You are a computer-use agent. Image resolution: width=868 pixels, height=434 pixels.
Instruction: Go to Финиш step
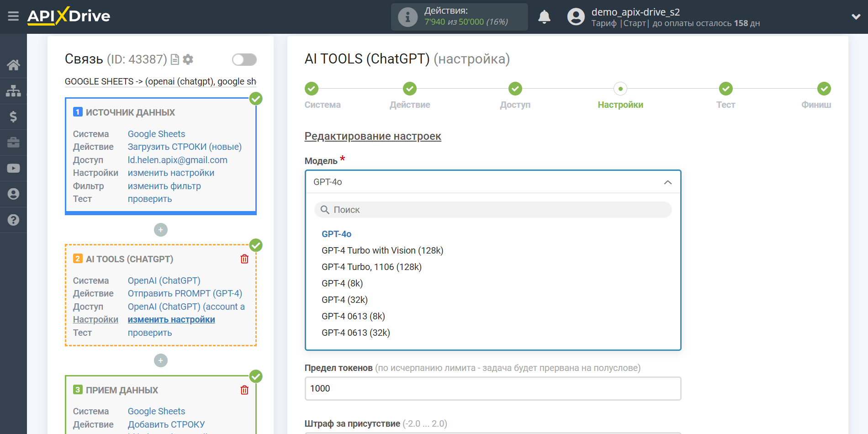[x=824, y=89]
